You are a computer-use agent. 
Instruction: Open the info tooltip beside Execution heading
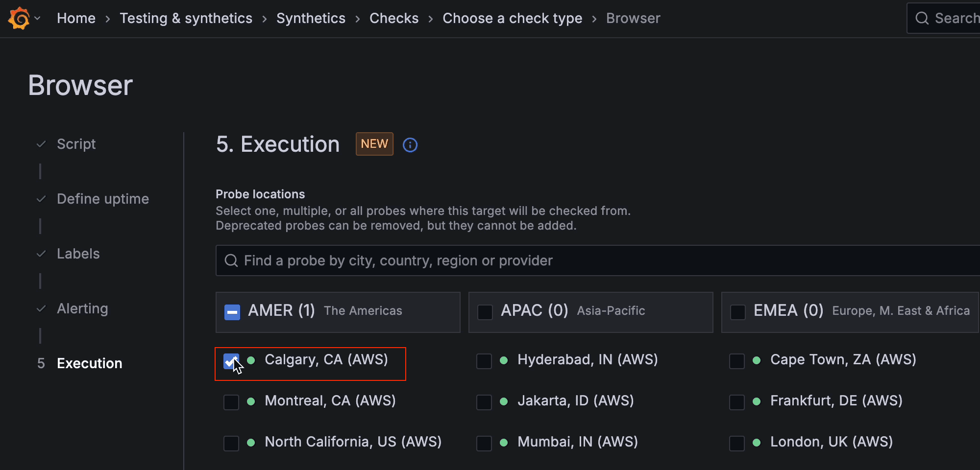[x=410, y=144]
